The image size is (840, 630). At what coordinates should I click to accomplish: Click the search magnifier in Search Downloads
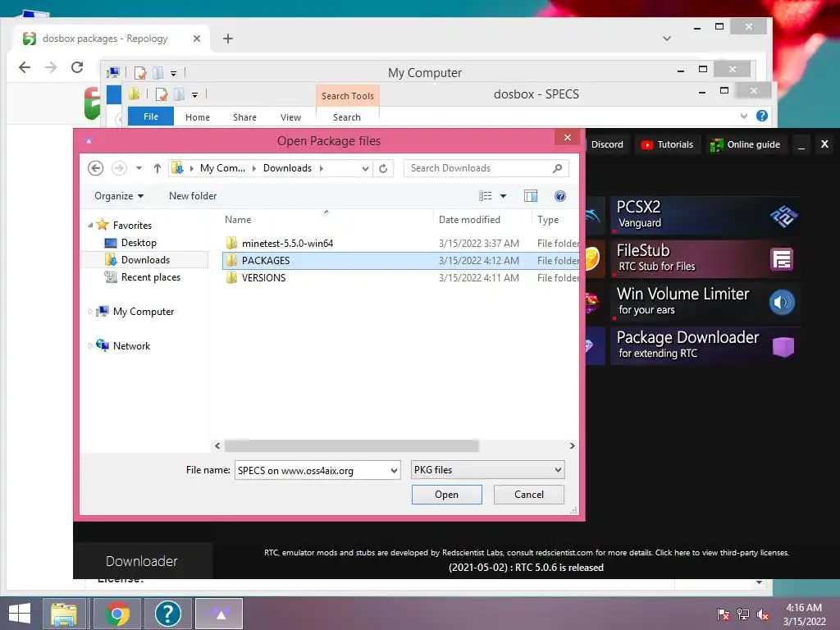pos(557,168)
